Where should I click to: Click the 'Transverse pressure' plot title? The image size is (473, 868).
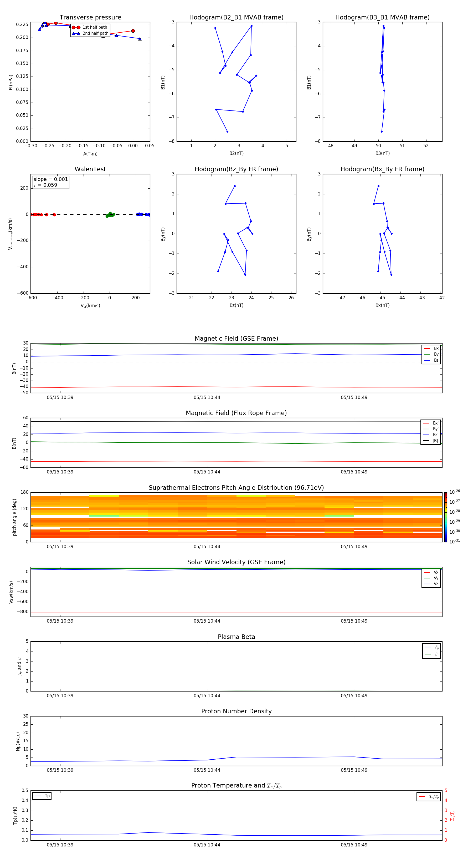click(90, 17)
